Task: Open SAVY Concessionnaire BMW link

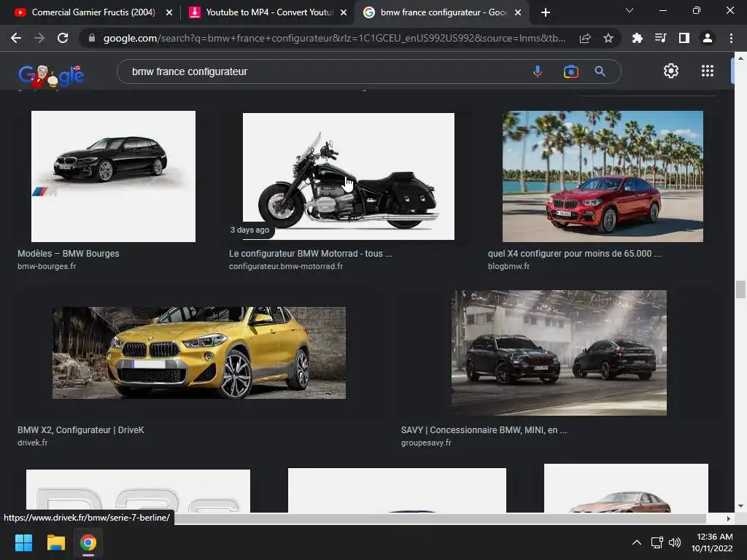Action: click(484, 430)
